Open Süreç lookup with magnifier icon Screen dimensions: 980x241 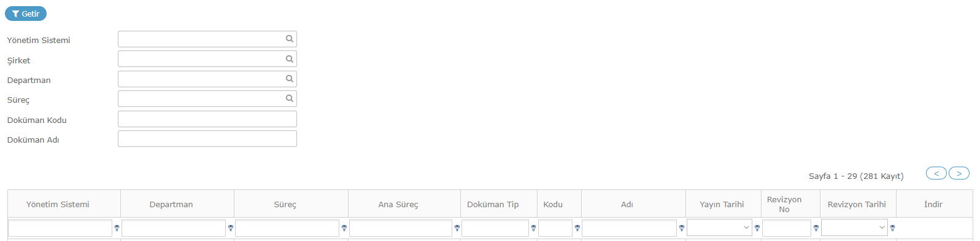[x=289, y=98]
